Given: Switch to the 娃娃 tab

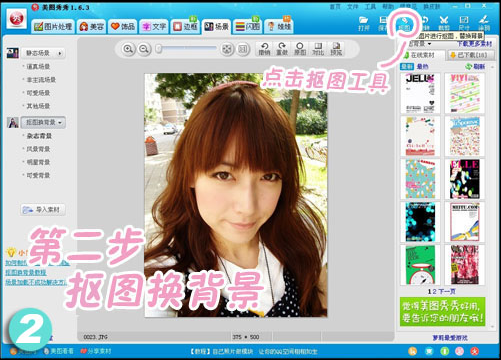Looking at the screenshot, I should (x=279, y=26).
